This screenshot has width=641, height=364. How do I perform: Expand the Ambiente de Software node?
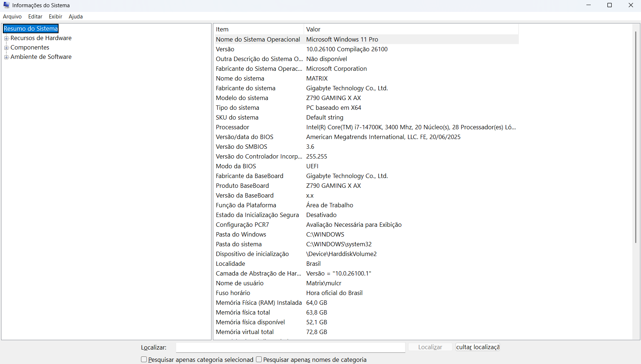click(x=6, y=57)
